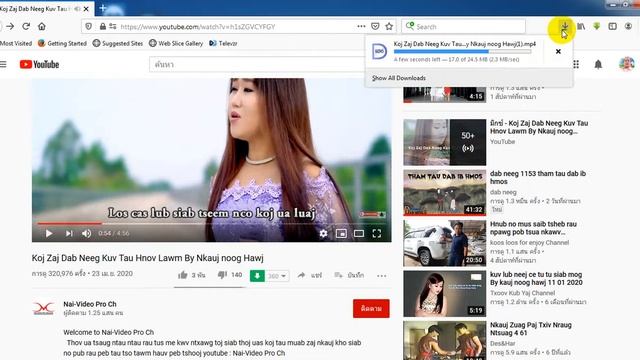Image resolution: width=640 pixels, height=360 pixels.
Task: Open Suggested Sites bookmark
Action: 118,43
